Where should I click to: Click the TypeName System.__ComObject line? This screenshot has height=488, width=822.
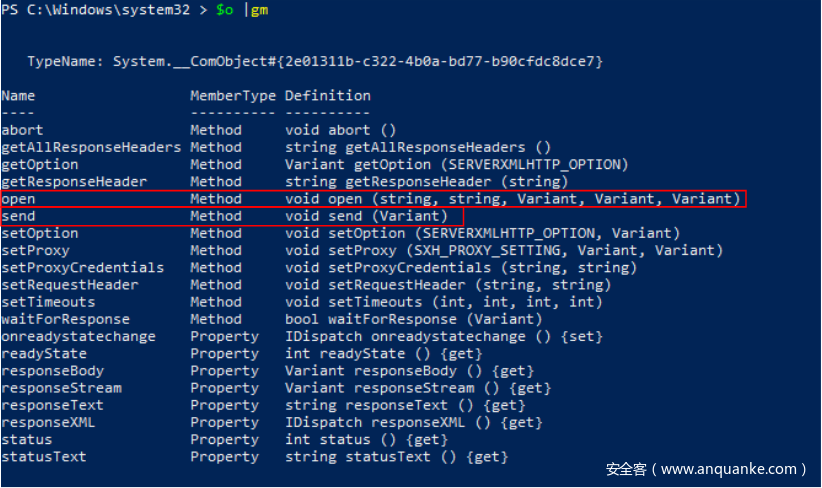pos(315,61)
